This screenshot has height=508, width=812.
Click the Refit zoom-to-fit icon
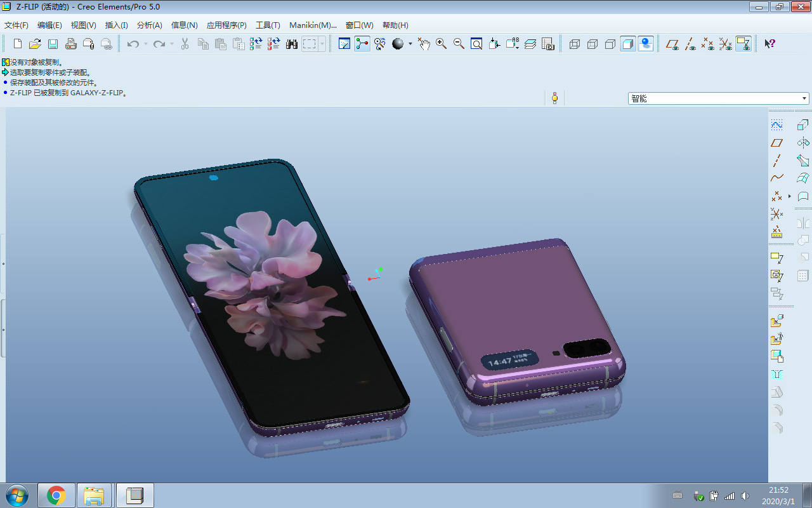477,44
